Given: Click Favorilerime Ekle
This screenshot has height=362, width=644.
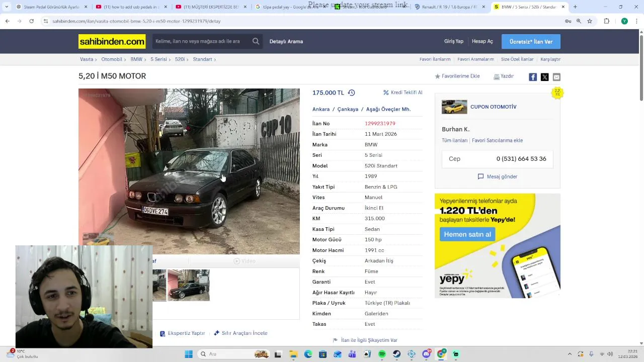Looking at the screenshot, I should pyautogui.click(x=457, y=76).
